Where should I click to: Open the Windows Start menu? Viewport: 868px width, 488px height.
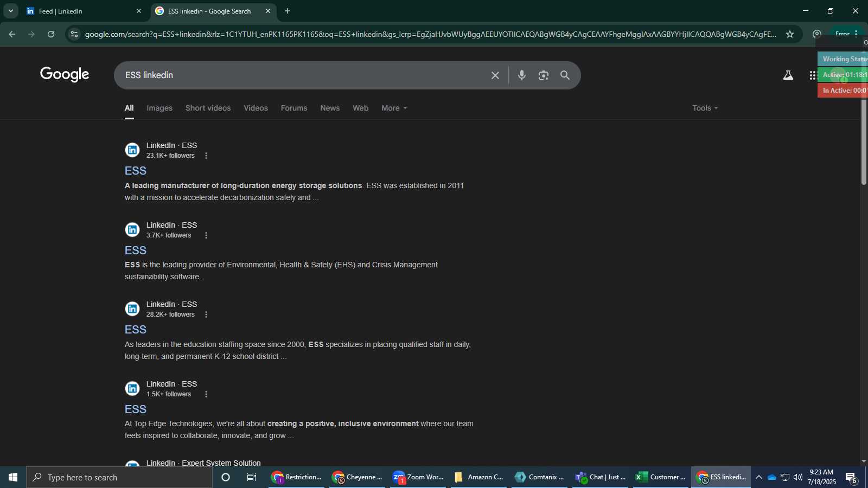click(13, 477)
